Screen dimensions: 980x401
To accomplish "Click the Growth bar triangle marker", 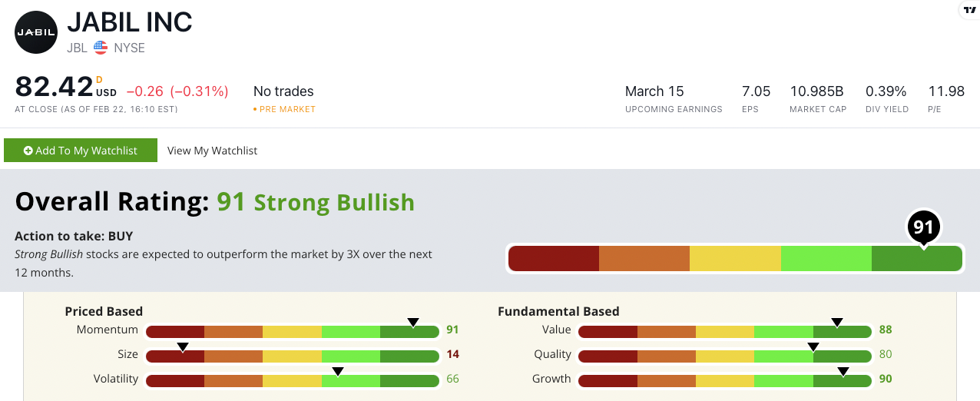I will (843, 372).
